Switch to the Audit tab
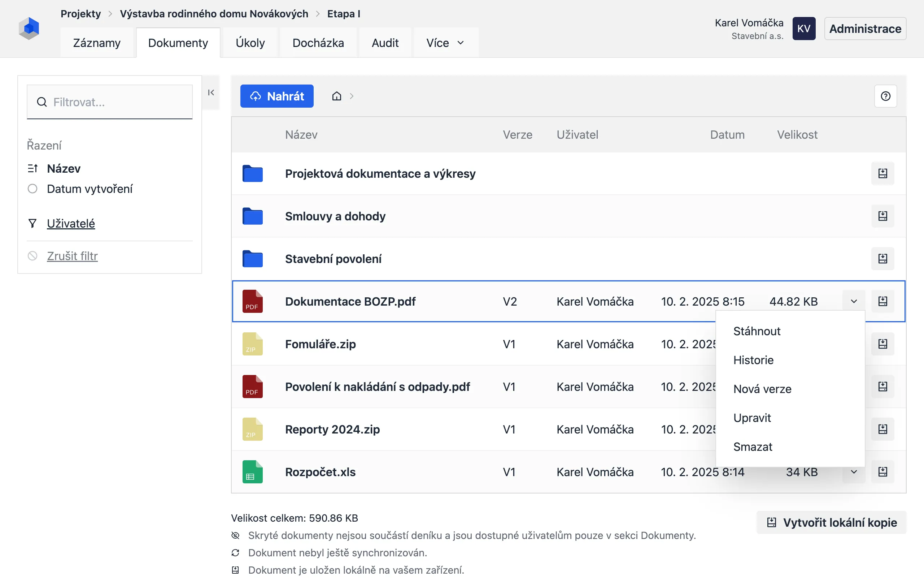Viewport: 924px width, 578px height. pyautogui.click(x=385, y=43)
